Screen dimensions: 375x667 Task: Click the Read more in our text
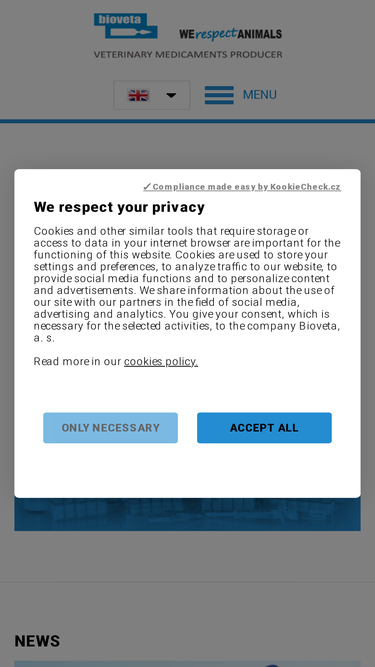(x=78, y=361)
